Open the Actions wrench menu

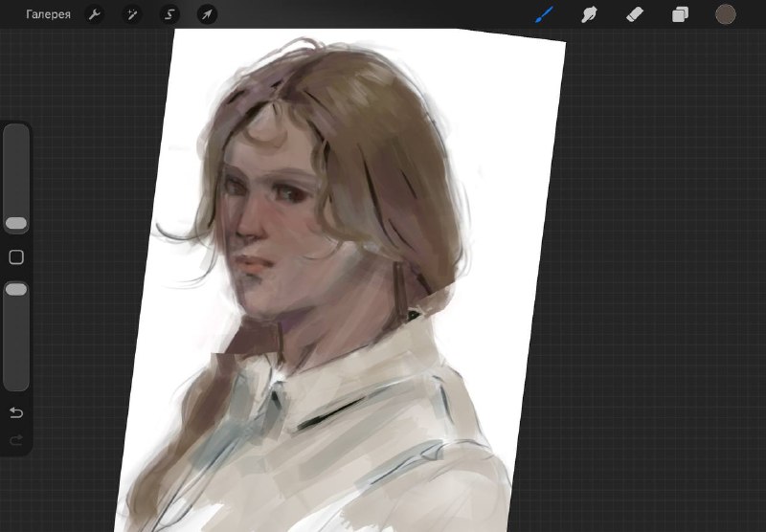tap(94, 14)
